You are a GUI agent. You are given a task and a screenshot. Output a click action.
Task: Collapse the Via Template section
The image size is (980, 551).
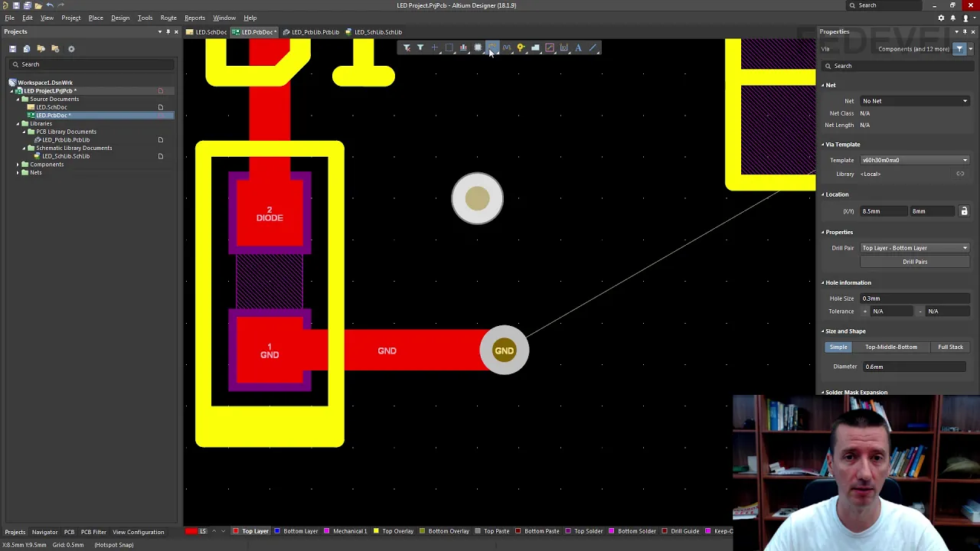tap(823, 145)
